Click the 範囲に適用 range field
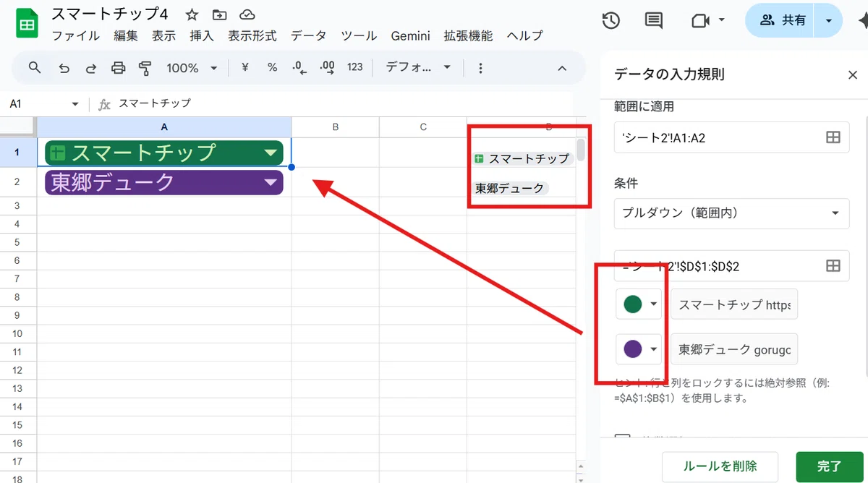868x483 pixels. pyautogui.click(x=731, y=137)
